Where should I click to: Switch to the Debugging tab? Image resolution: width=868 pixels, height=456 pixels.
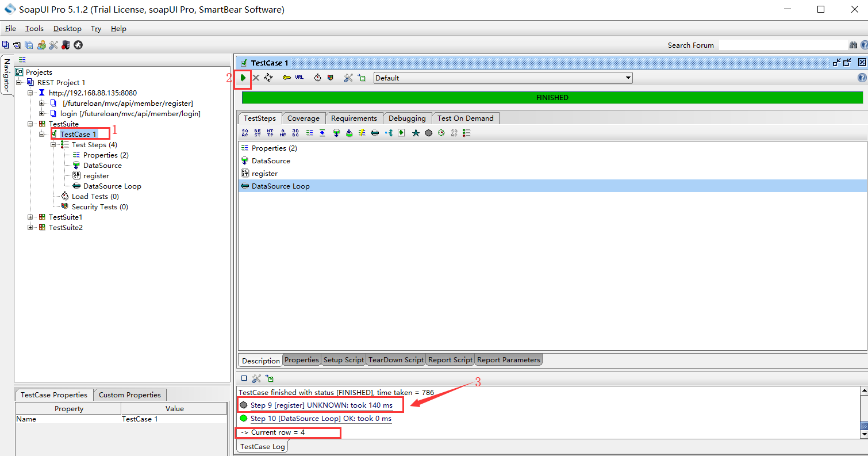click(x=407, y=118)
